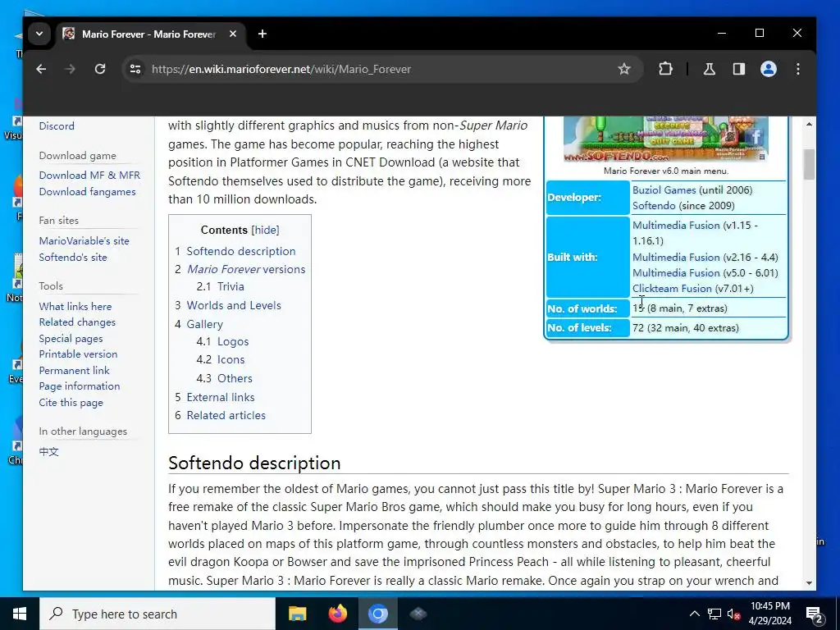Viewport: 840px width, 630px height.
Task: Click the page scrollbar down arrow
Action: (x=809, y=583)
